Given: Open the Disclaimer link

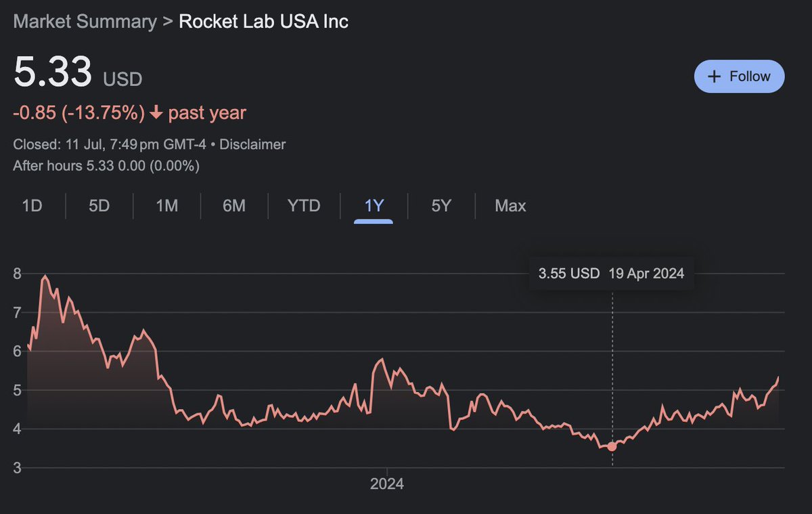Looking at the screenshot, I should pos(252,144).
